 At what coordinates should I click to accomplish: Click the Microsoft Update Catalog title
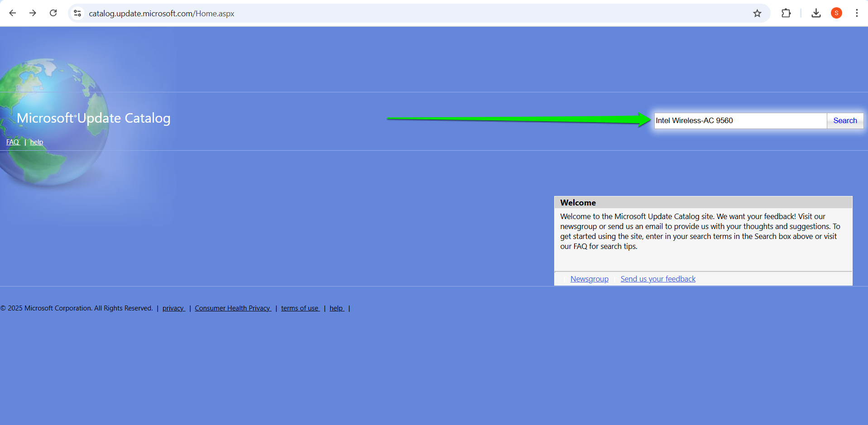coord(94,118)
